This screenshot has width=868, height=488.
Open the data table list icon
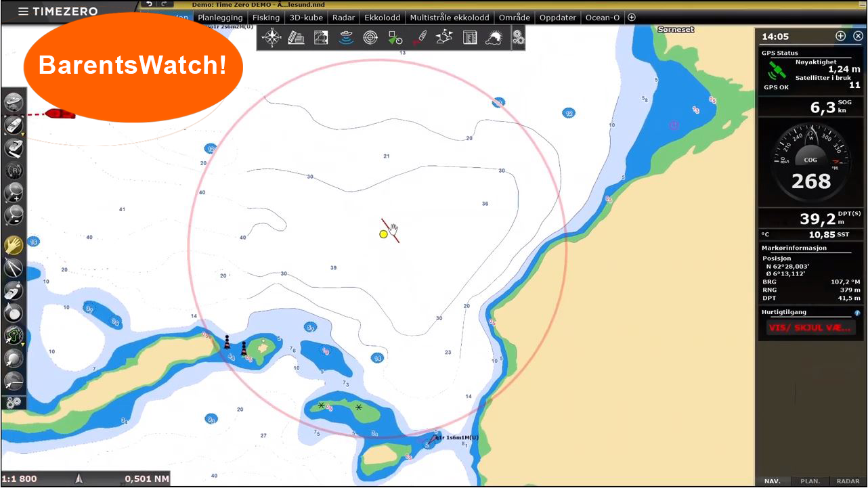point(470,38)
